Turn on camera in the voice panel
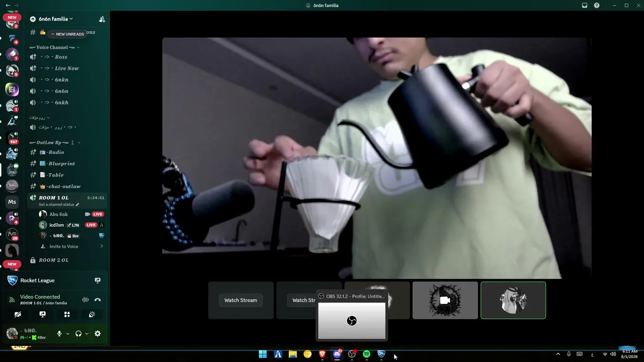The image size is (644, 362). tap(18, 314)
